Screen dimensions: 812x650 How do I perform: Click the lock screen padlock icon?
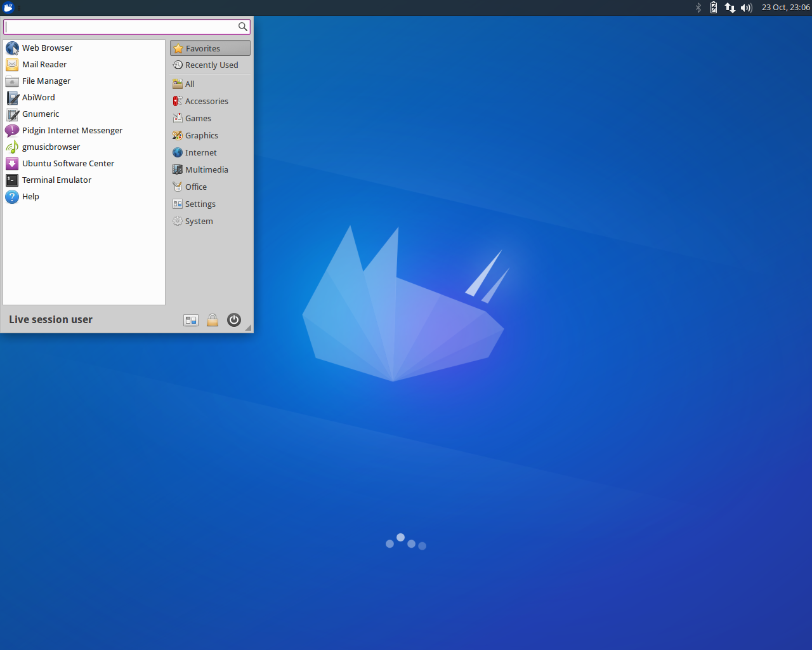213,320
